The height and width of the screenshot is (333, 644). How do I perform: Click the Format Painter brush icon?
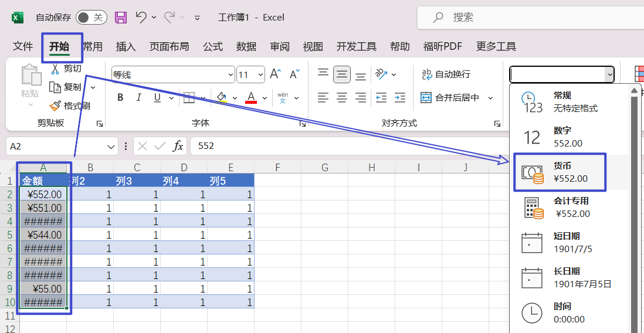point(55,106)
